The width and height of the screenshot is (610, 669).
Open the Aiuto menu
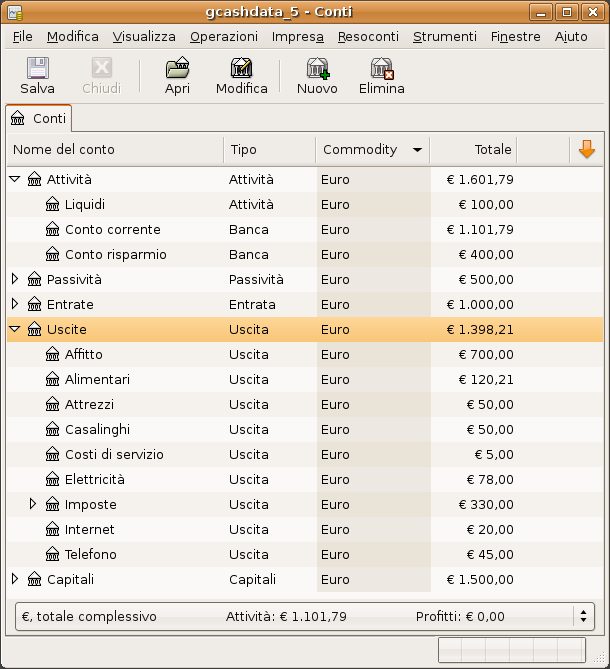click(x=571, y=37)
